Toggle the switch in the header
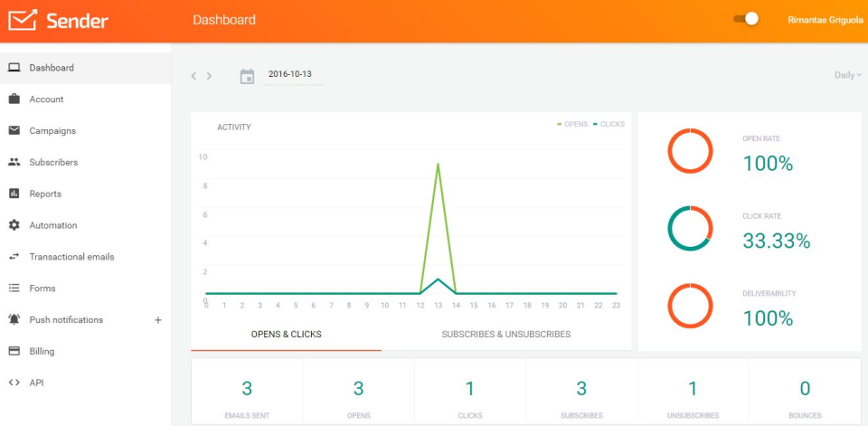 click(746, 19)
